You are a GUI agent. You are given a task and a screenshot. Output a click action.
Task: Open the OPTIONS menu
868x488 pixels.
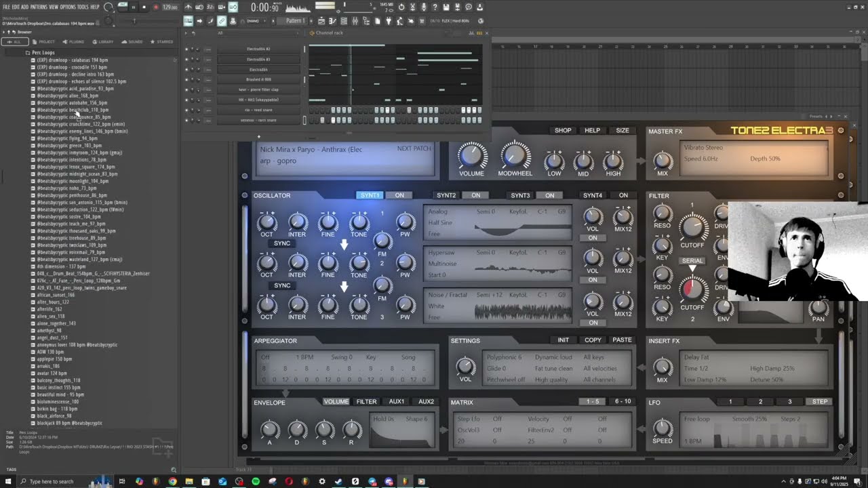point(68,7)
